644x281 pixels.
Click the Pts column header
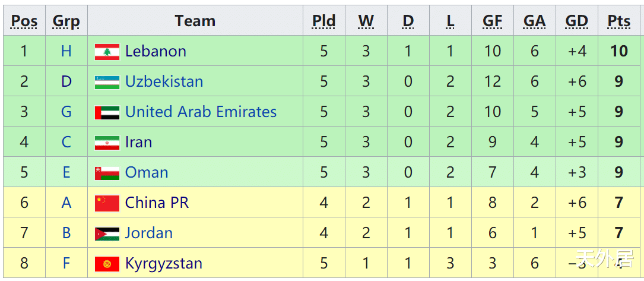click(x=619, y=21)
